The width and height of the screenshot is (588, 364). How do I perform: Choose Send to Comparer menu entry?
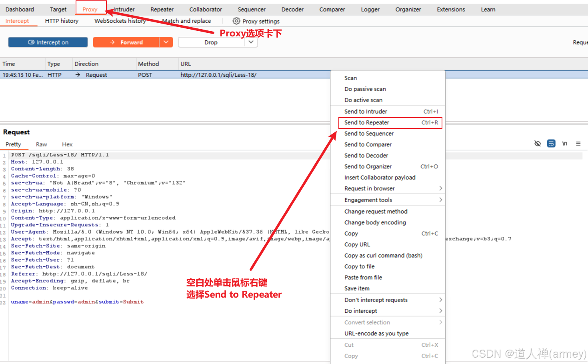point(388,144)
